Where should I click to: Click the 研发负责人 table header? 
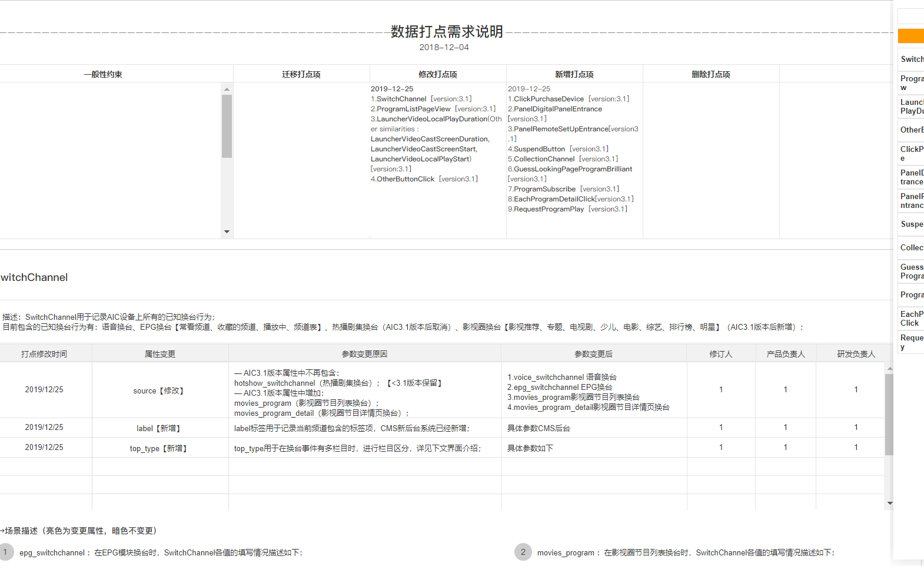[856, 354]
